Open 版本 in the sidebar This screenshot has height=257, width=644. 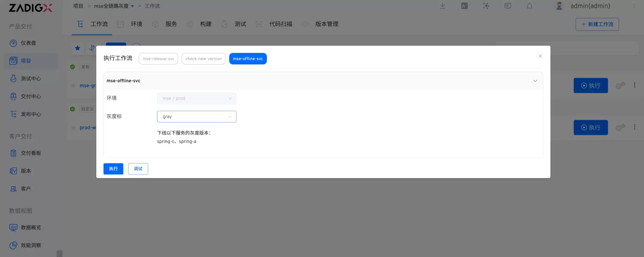point(20,171)
